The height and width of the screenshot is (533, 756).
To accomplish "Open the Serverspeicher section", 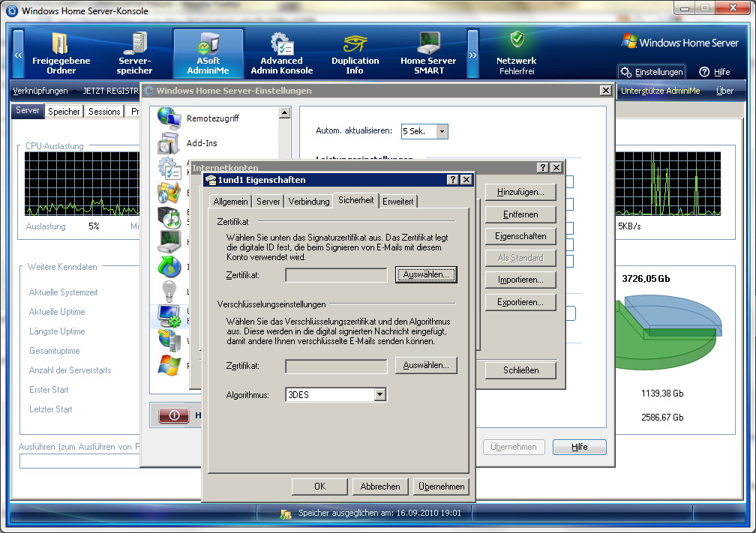I will (x=135, y=53).
